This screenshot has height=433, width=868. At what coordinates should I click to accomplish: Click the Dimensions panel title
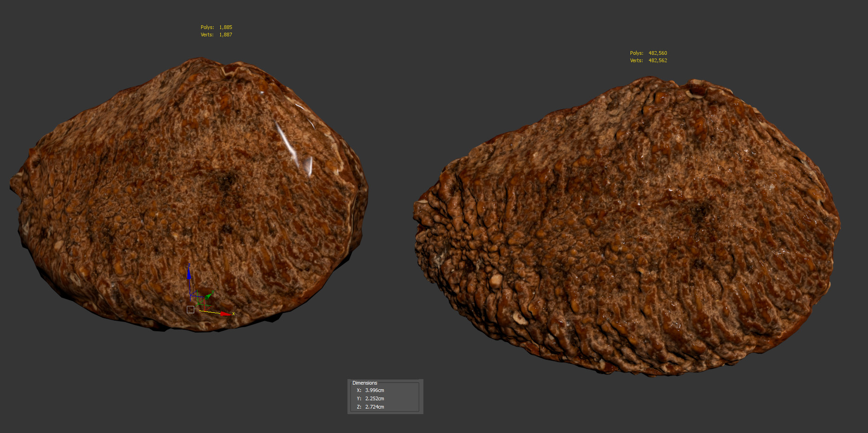click(365, 383)
